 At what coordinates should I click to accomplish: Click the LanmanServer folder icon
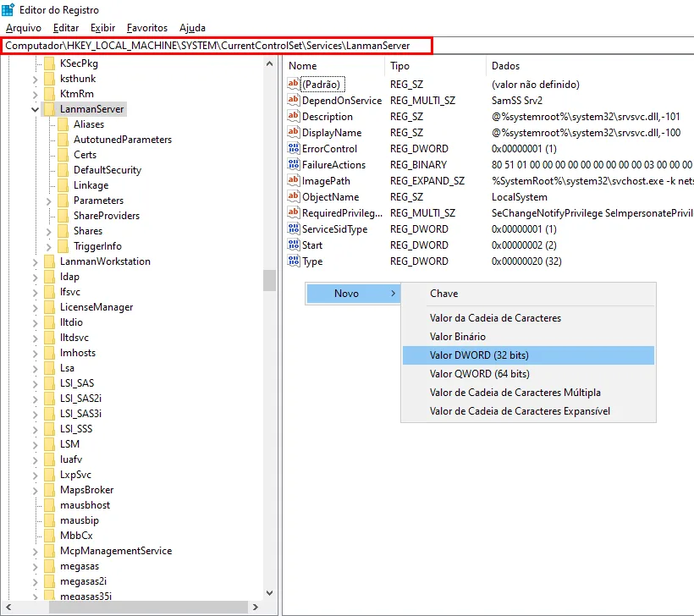(x=49, y=109)
